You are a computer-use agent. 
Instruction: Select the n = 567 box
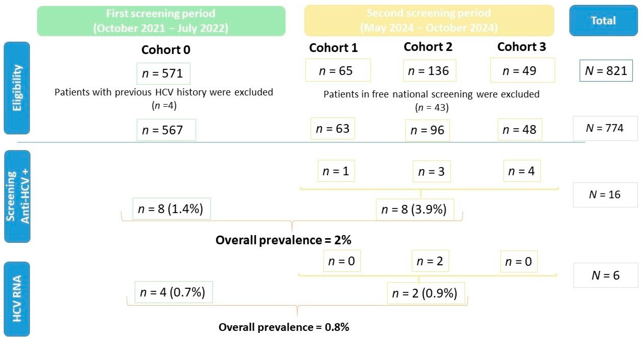click(x=166, y=130)
